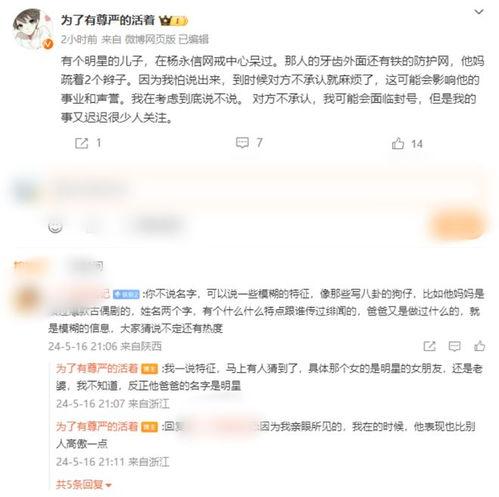499x497 pixels.
Task: Click the 为了有尊严的活着 name in the 21:11 reply
Action: [x=97, y=426]
